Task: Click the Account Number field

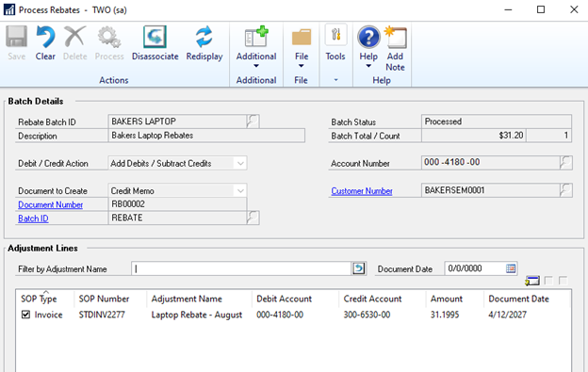Action: [491, 163]
